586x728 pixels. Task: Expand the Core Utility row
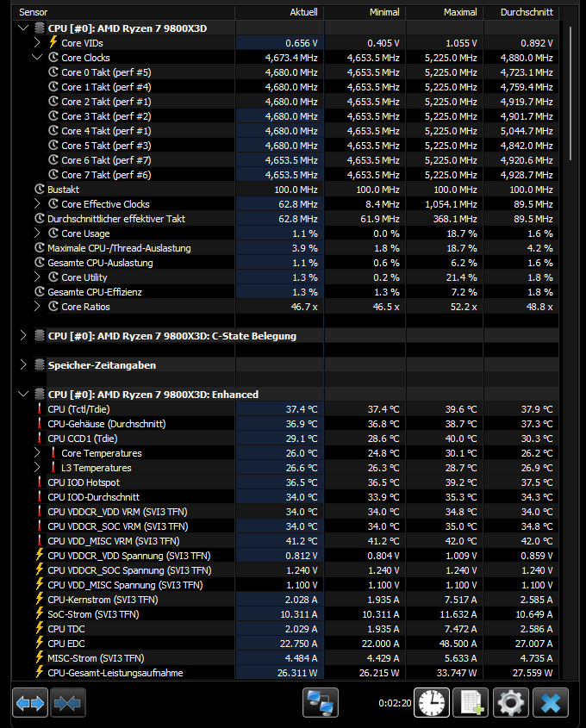tap(37, 277)
